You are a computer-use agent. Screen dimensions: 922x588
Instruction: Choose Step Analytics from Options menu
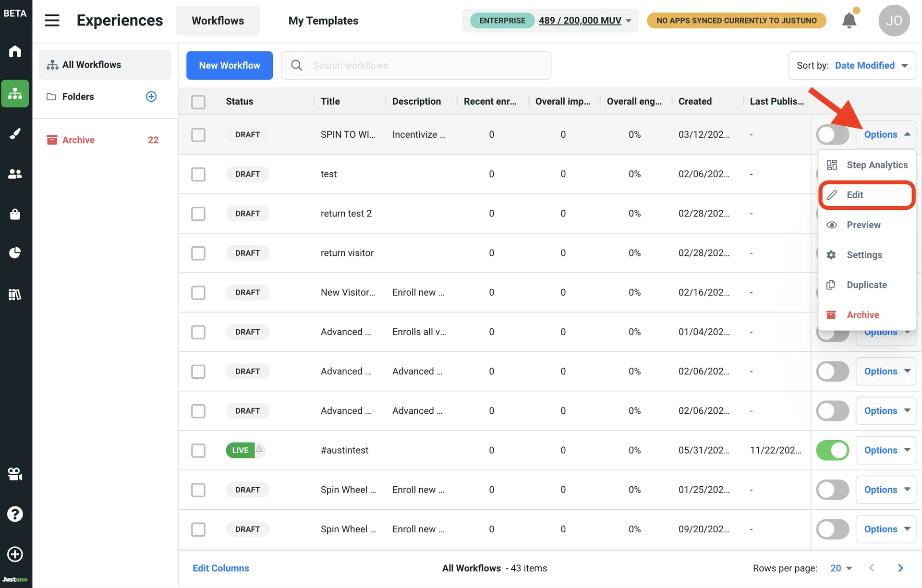pyautogui.click(x=867, y=165)
